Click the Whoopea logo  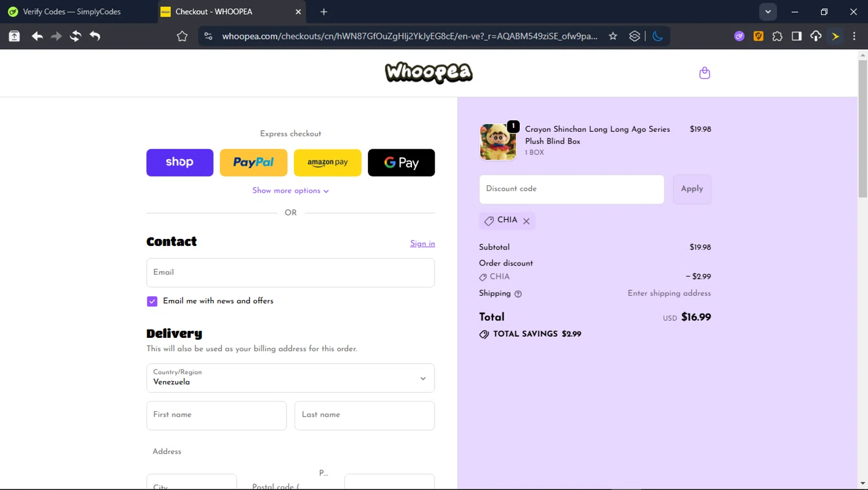429,72
